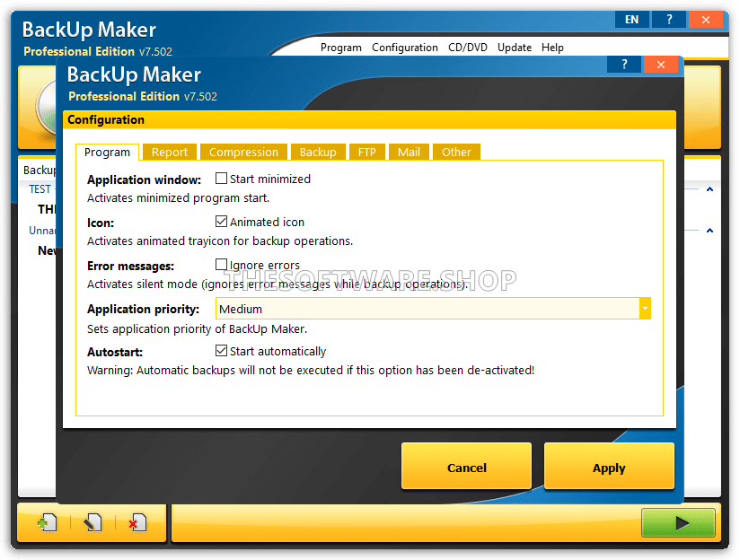Edit selected backup job icon
This screenshot has height=560, width=740.
[92, 522]
